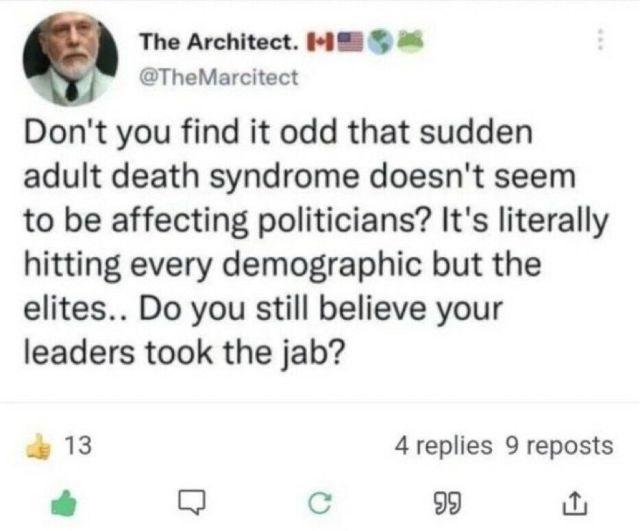View the 13 likes count
The image size is (640, 531).
click(79, 445)
